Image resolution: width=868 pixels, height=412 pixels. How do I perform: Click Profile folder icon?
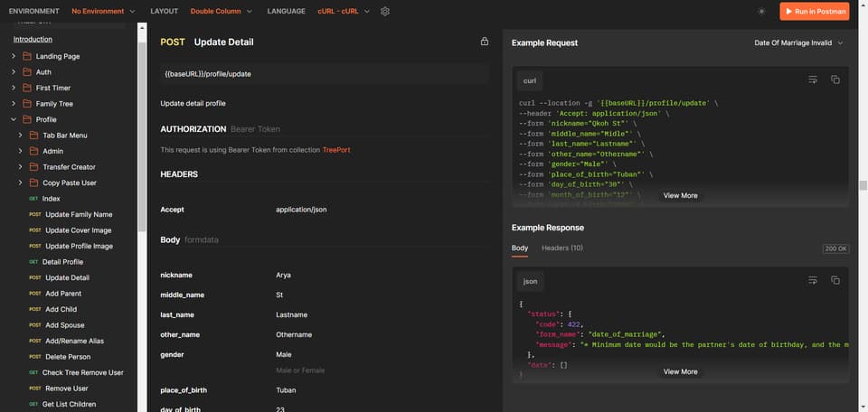pos(26,119)
